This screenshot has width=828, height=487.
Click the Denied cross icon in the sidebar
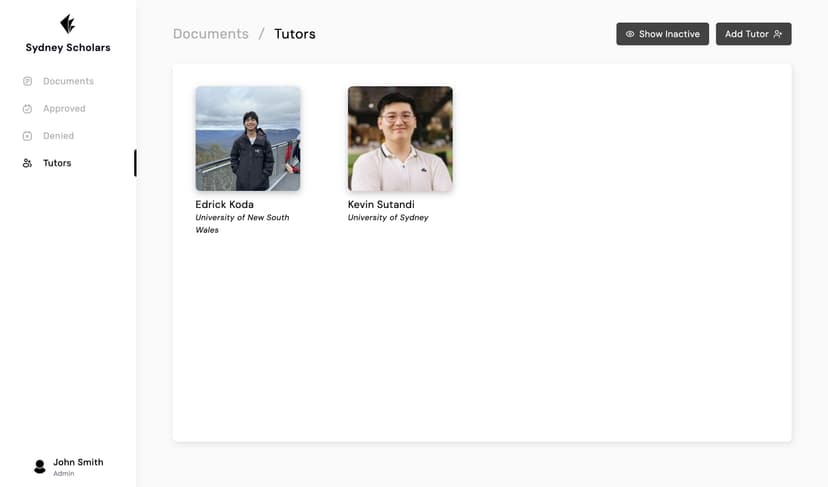click(x=27, y=136)
